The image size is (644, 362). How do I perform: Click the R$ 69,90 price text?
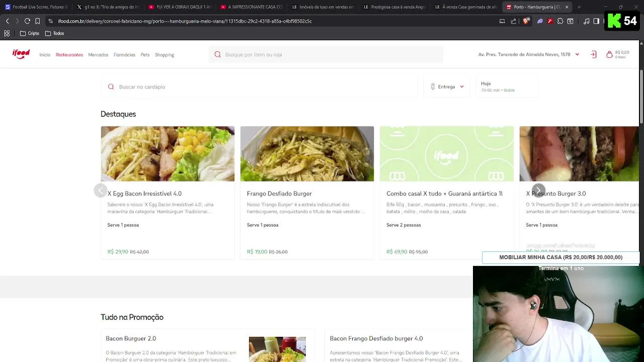coord(397,252)
